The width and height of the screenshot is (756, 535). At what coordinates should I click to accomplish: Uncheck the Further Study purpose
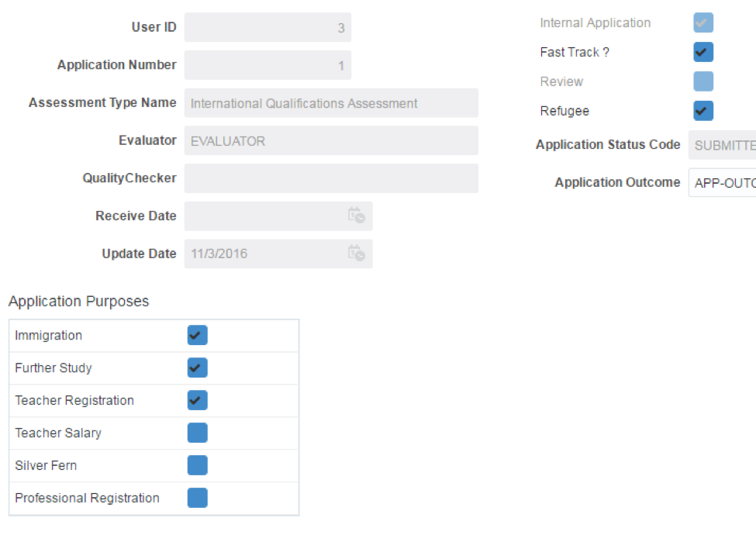click(x=197, y=368)
